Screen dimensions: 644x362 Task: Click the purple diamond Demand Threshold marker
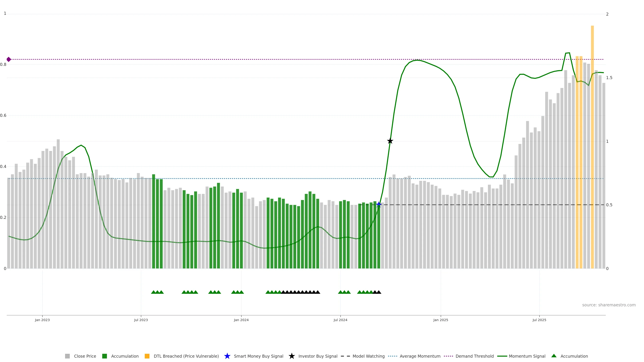[9, 59]
